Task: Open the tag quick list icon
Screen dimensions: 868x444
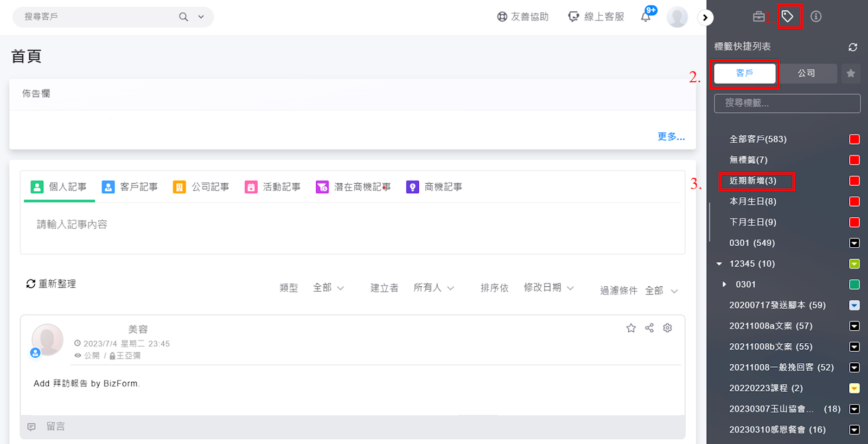Action: click(788, 17)
